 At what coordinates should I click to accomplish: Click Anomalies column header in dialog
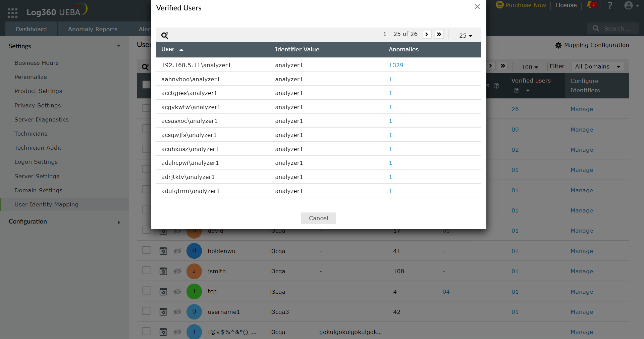pos(404,49)
